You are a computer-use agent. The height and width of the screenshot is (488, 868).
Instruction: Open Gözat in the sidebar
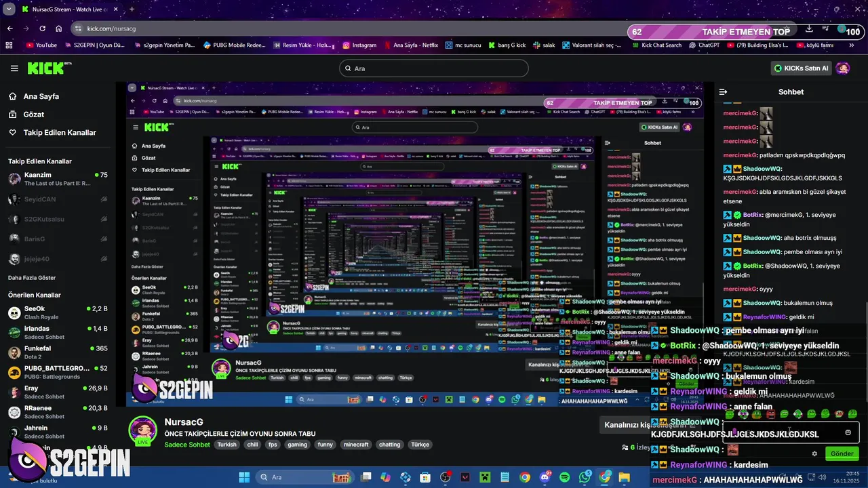click(x=34, y=115)
